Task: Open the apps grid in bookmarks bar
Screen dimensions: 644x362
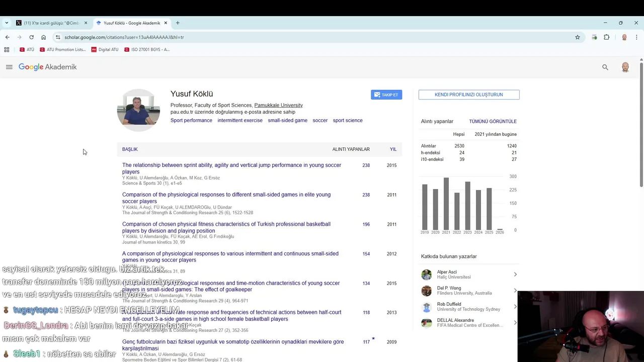Action: [x=7, y=50]
